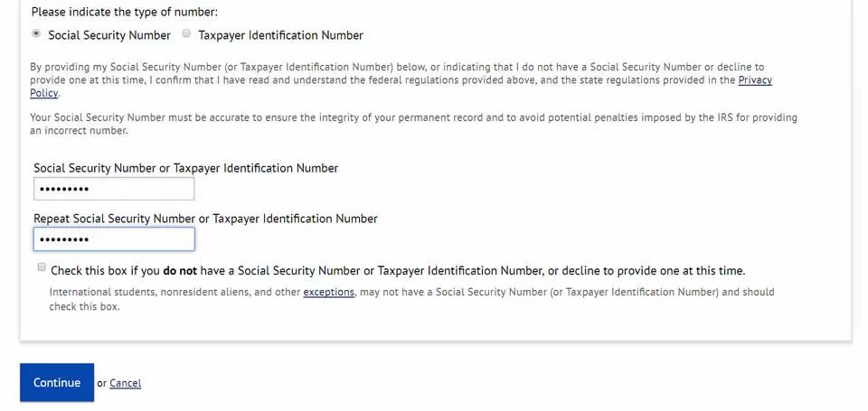The image size is (868, 411).
Task: Cancel the form via Cancel link
Action: (125, 383)
